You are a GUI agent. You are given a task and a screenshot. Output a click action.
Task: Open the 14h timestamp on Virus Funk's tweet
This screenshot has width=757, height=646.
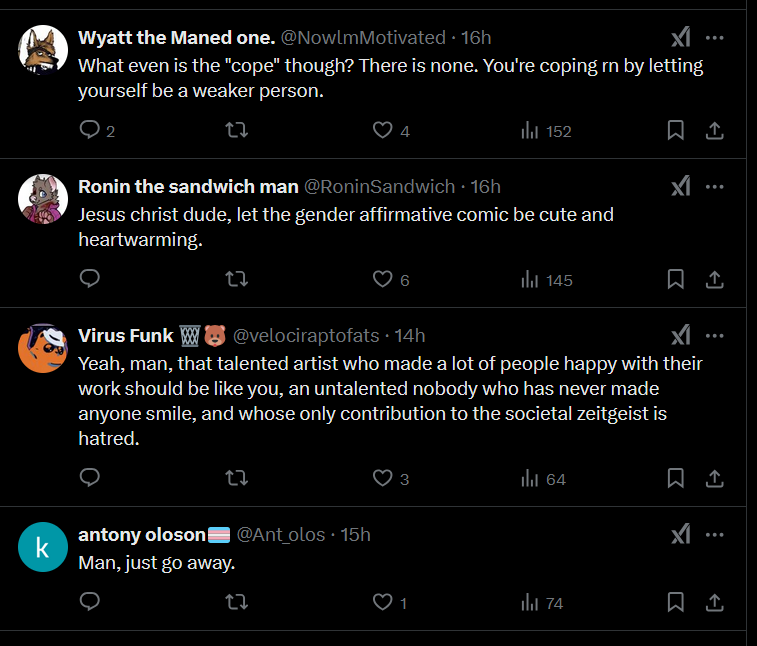(x=410, y=335)
